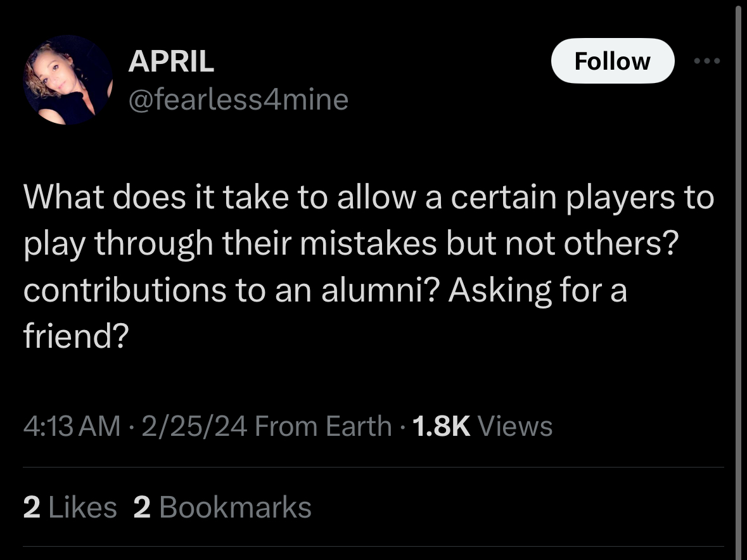The width and height of the screenshot is (747, 560).
Task: Click the 2/25/24 post date
Action: 194,426
